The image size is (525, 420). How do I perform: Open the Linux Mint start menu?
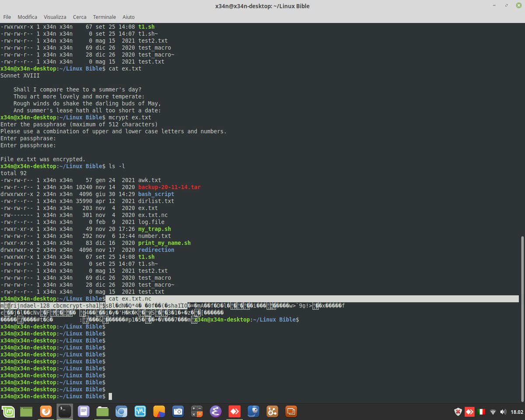(x=8, y=411)
